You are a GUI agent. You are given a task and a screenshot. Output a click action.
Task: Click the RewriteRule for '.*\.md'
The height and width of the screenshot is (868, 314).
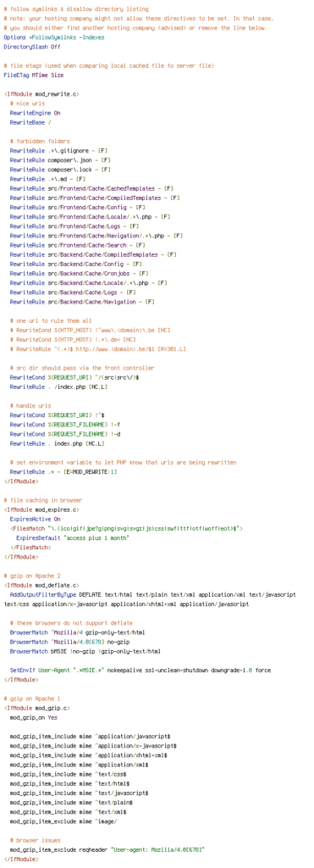tap(47, 179)
